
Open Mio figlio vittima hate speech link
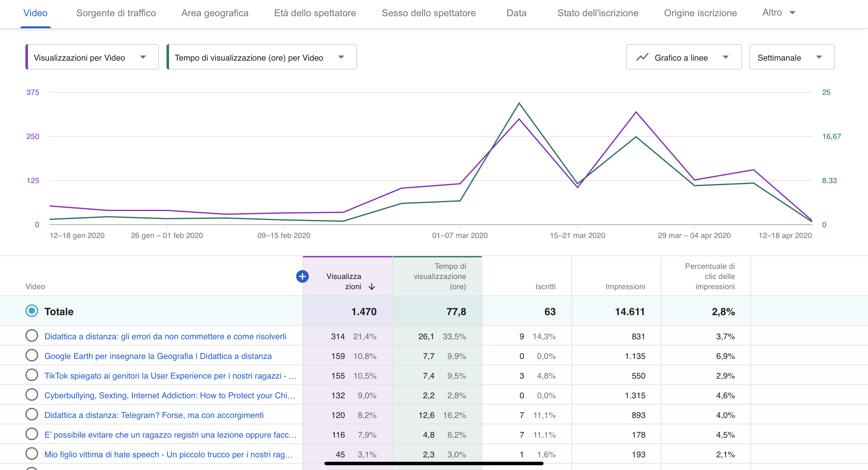[168, 454]
